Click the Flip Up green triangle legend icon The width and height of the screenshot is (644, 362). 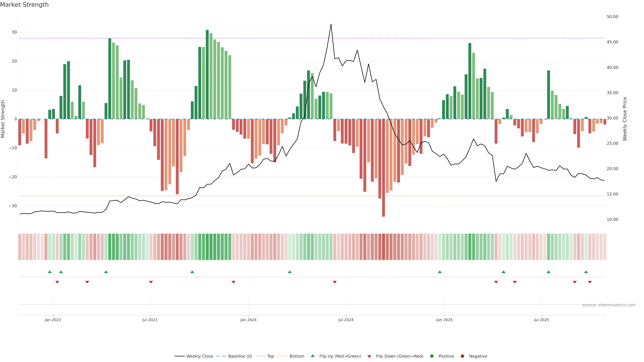pyautogui.click(x=312, y=356)
